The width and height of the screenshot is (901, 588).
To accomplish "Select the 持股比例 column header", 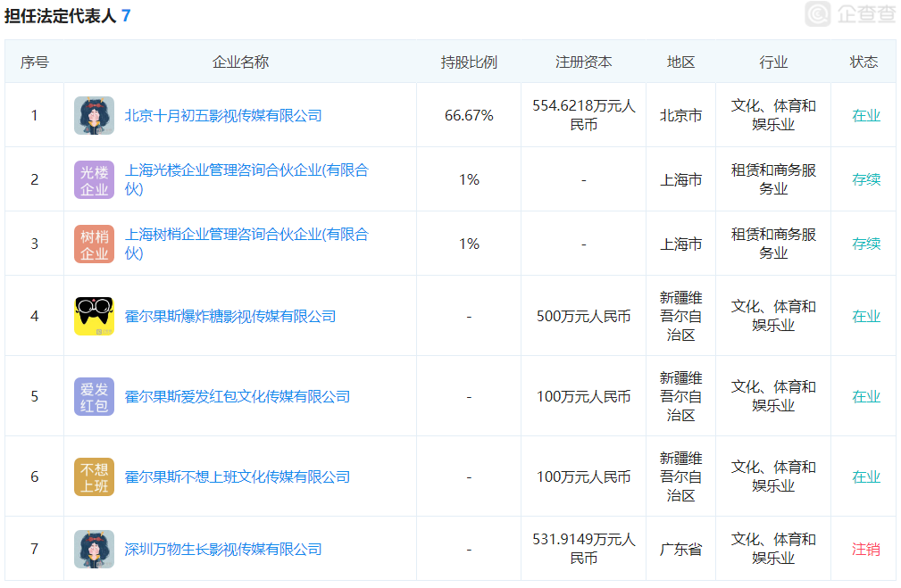I will coord(469,62).
